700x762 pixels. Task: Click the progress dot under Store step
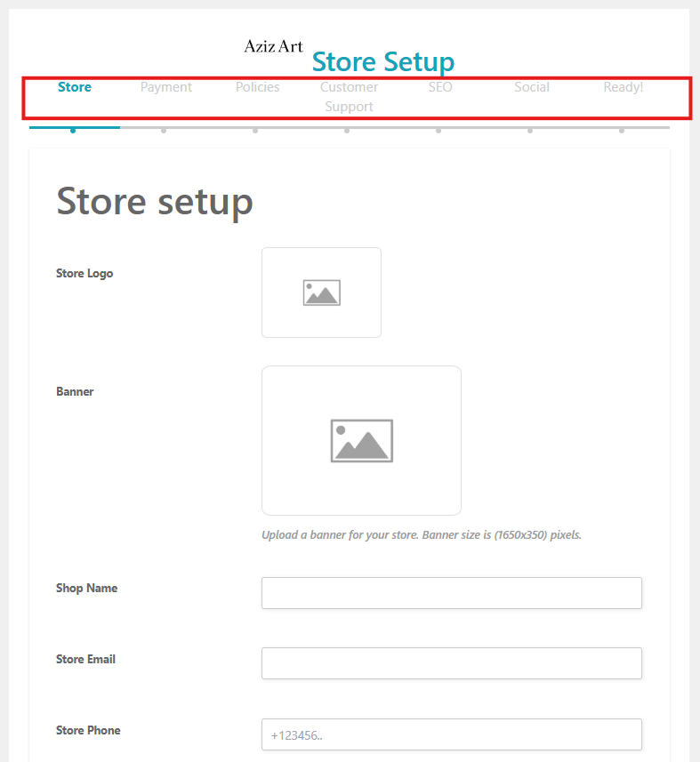pos(73,131)
